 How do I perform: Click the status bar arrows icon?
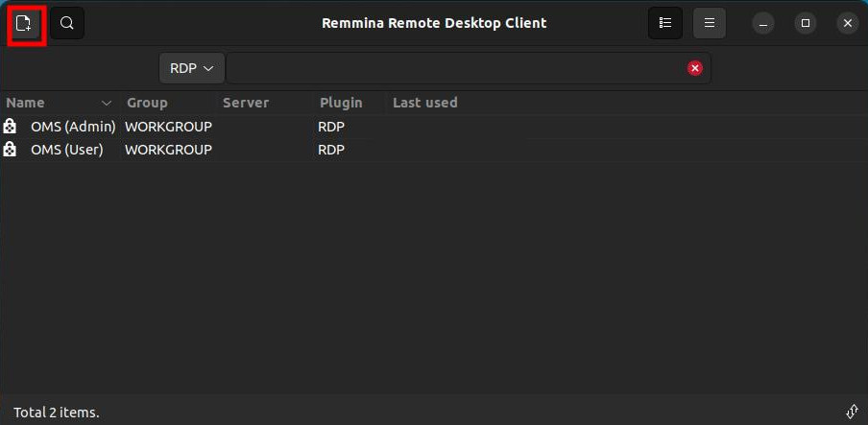pyautogui.click(x=852, y=412)
